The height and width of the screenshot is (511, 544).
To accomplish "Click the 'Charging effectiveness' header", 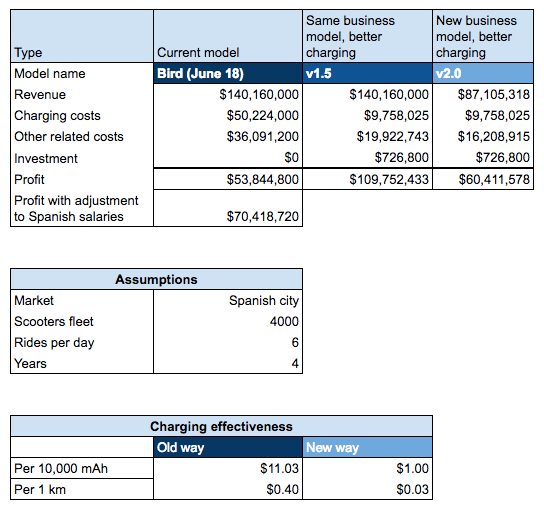I will (221, 426).
